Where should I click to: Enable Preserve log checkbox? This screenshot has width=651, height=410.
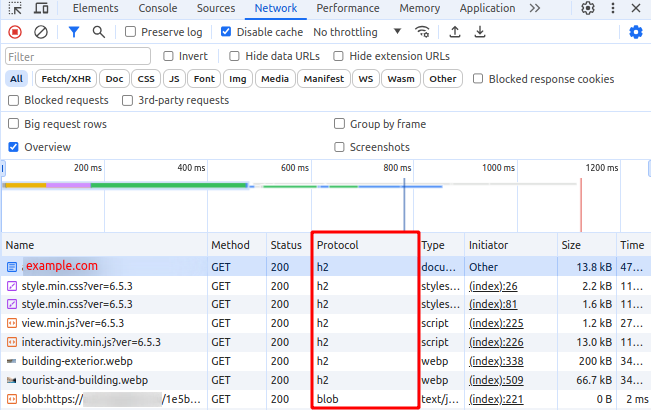coord(131,32)
